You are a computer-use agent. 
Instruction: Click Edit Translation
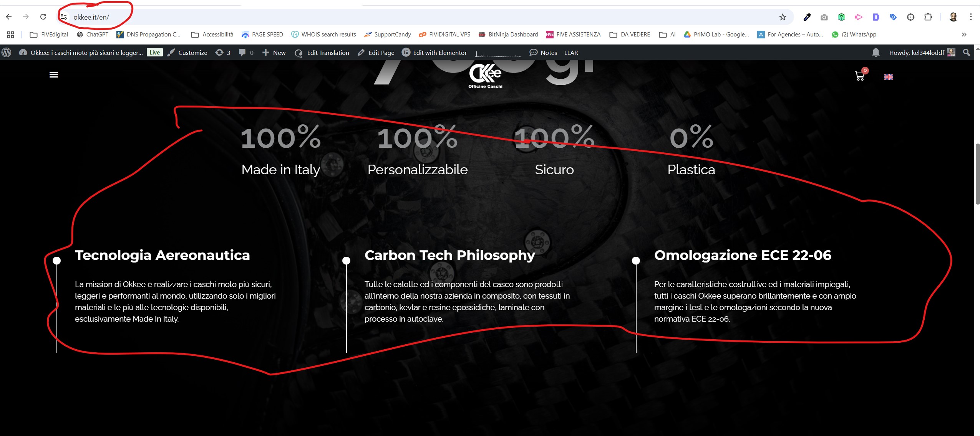point(322,53)
